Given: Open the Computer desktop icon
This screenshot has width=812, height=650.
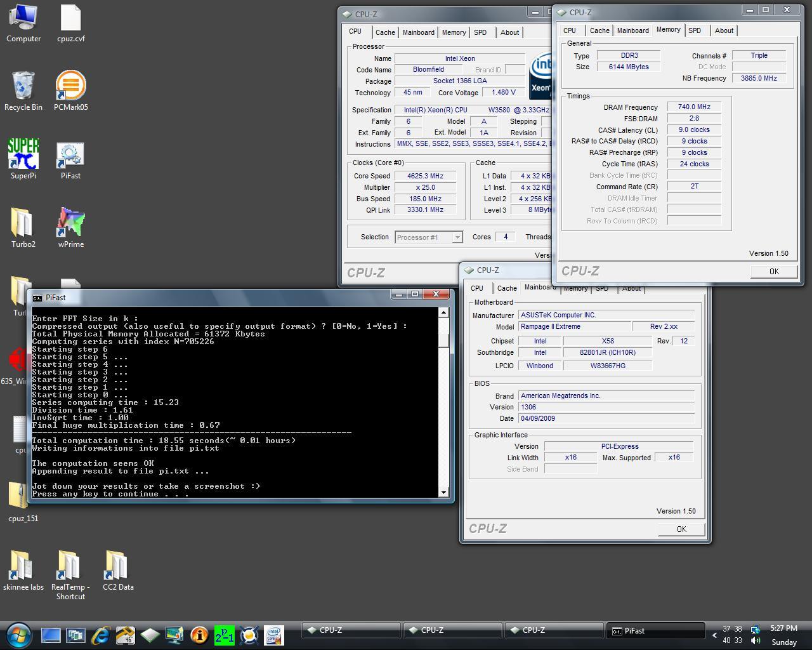Looking at the screenshot, I should 23,23.
